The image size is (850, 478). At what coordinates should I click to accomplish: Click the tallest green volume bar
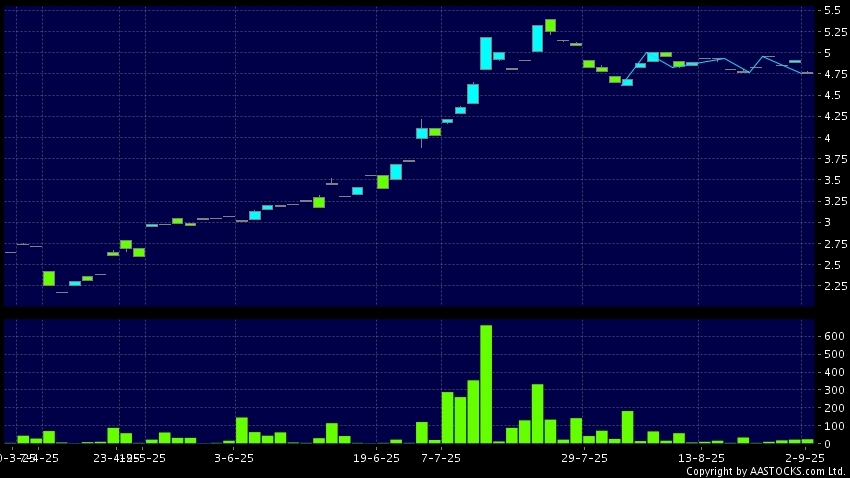(486, 384)
